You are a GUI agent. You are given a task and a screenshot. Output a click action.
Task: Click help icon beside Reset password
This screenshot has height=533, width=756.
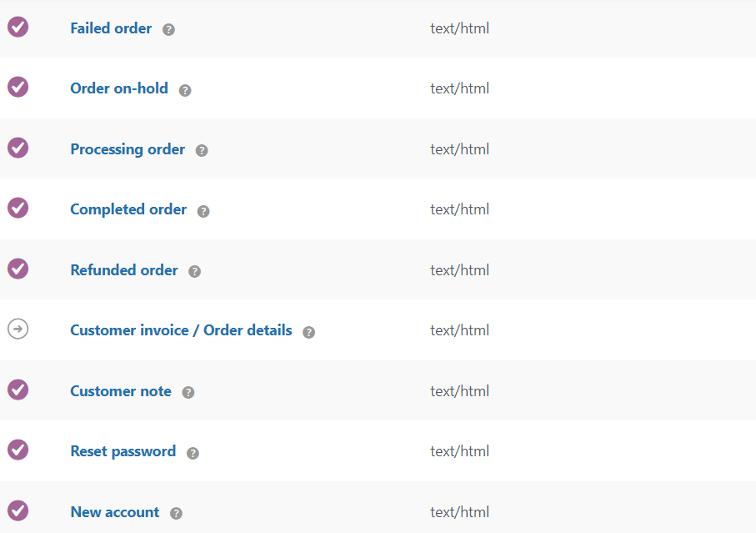pos(193,453)
